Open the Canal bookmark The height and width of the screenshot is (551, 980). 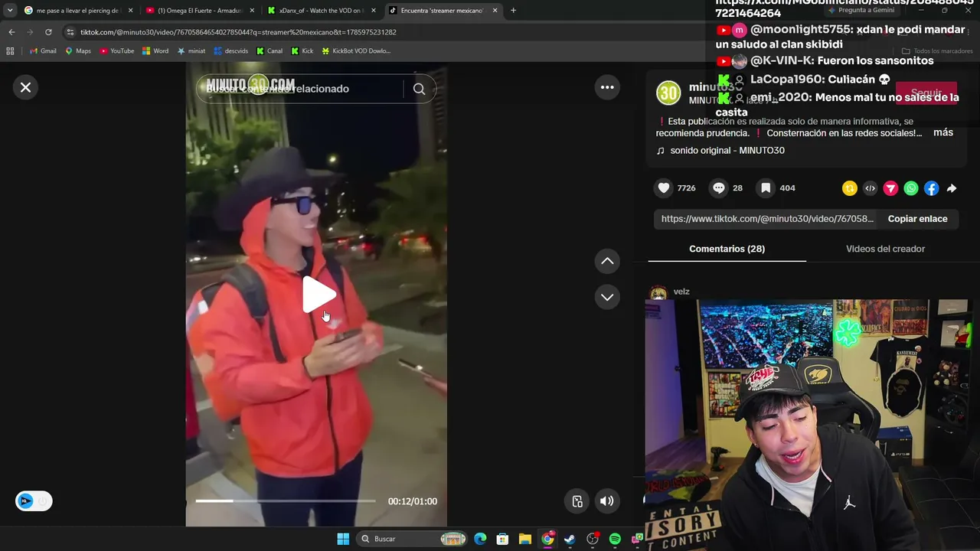[269, 51]
